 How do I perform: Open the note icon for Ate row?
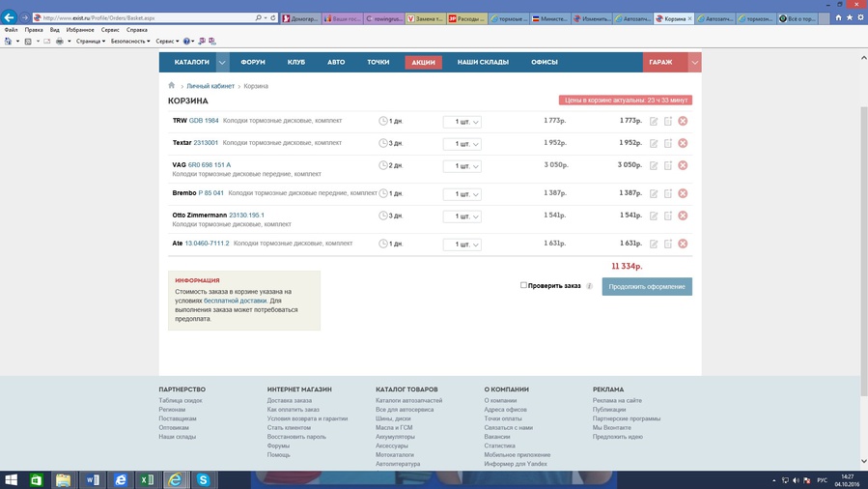(x=668, y=244)
